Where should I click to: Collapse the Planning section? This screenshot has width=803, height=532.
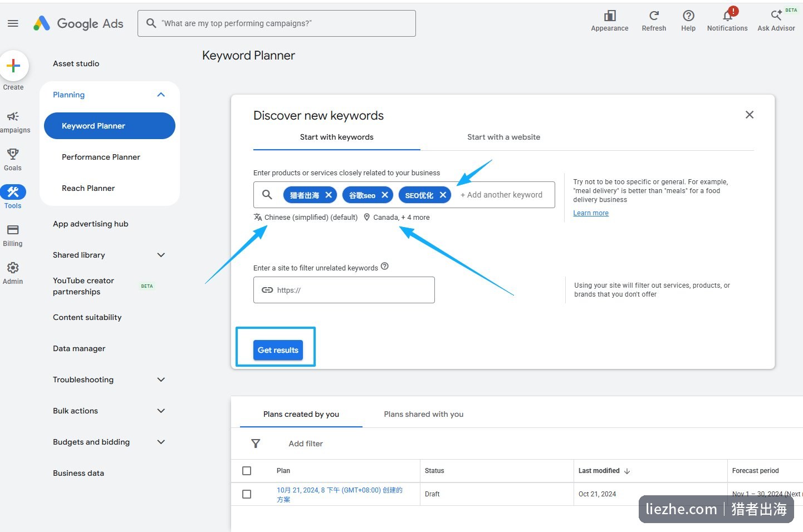coord(161,95)
